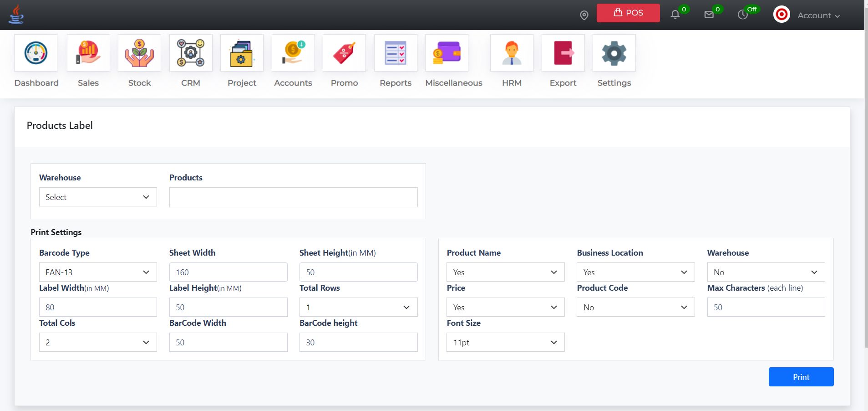Go to the Dashboard menu label

pyautogui.click(x=36, y=83)
